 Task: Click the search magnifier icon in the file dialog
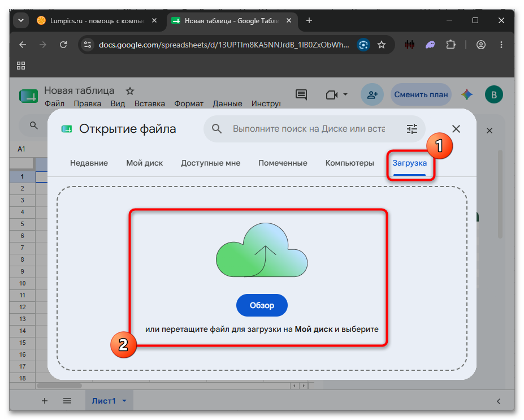pos(216,129)
